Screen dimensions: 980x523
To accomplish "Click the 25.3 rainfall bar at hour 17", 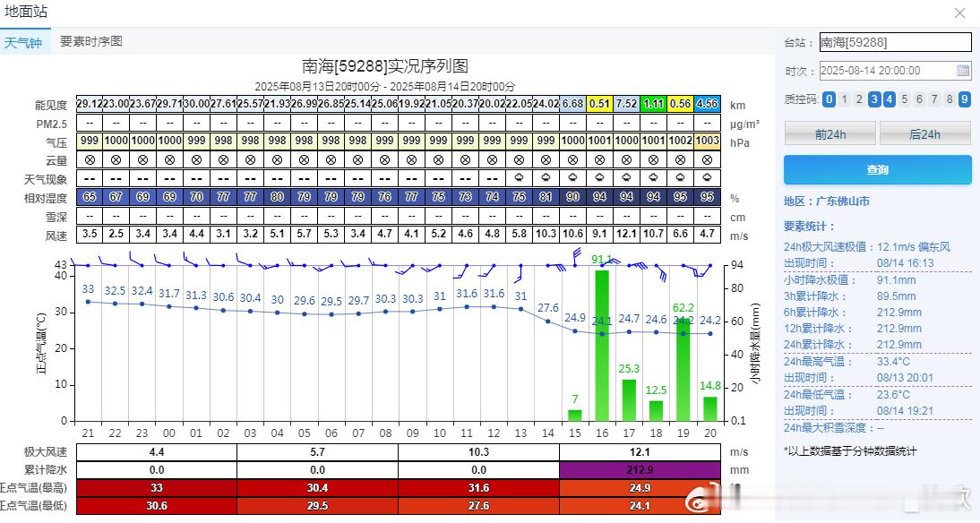I will 629,400.
